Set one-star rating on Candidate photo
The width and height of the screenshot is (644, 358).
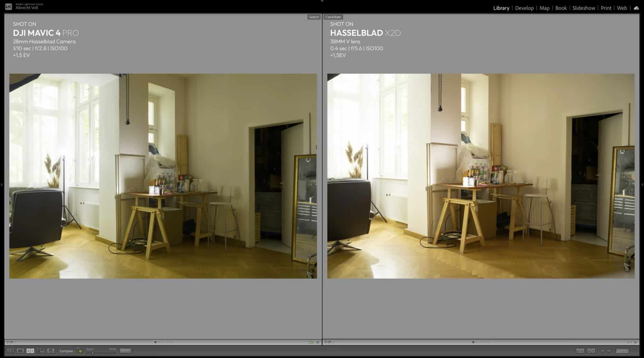tap(473, 342)
